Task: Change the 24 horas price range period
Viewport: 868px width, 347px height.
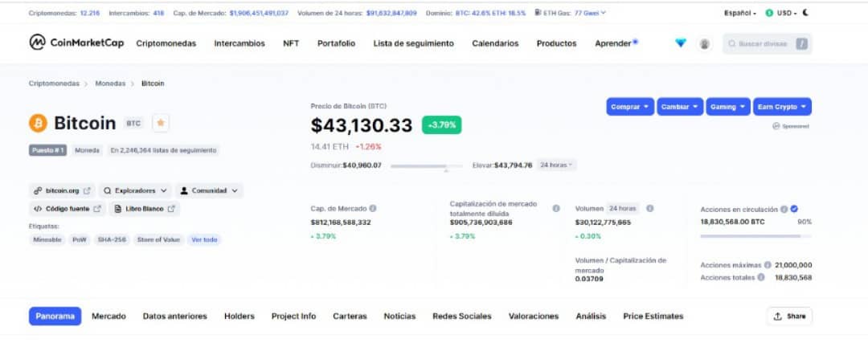Action: (556, 165)
